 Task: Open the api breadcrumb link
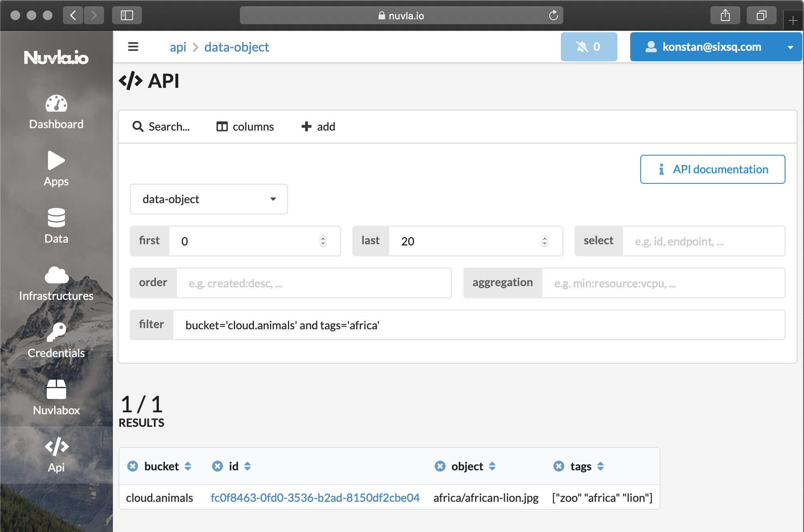click(x=177, y=47)
